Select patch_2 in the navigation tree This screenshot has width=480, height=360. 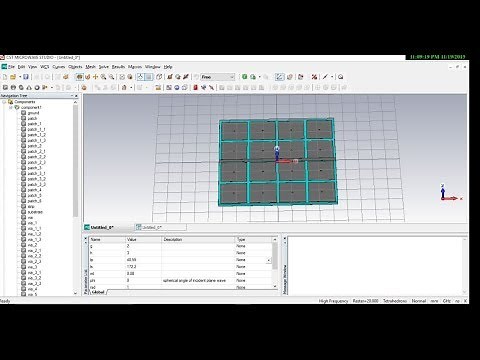tap(34, 146)
